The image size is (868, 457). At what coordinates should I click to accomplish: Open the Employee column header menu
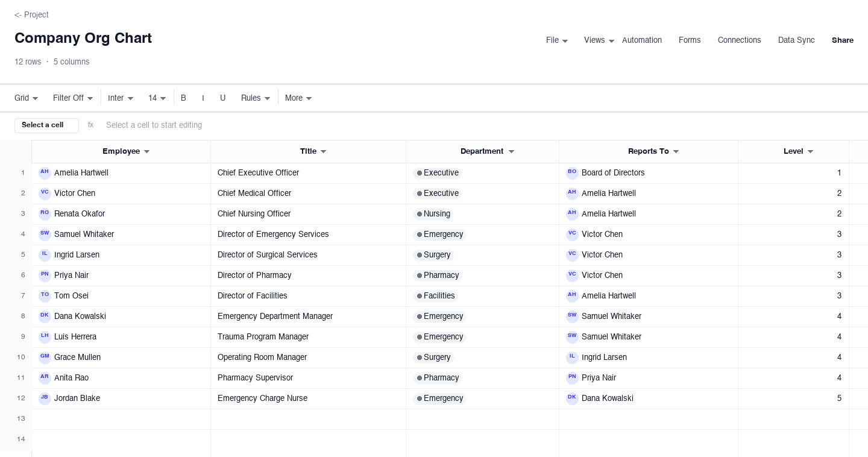[146, 152]
